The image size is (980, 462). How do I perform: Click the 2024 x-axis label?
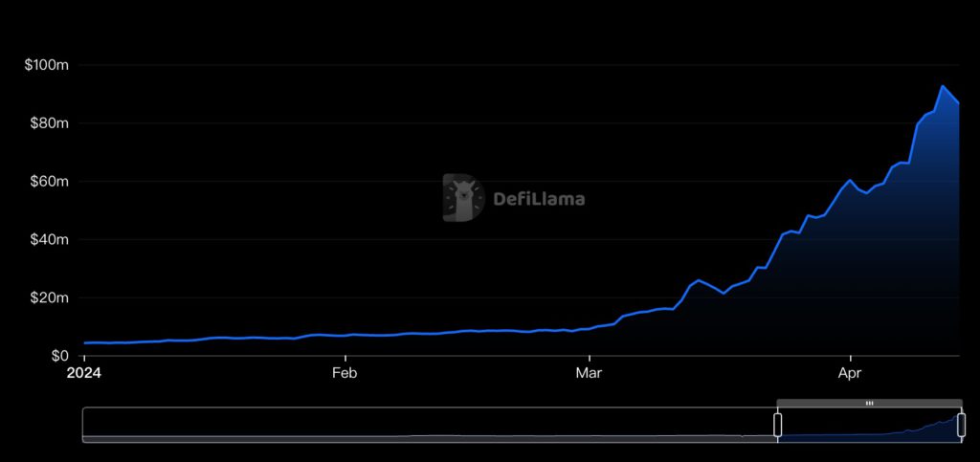[85, 373]
